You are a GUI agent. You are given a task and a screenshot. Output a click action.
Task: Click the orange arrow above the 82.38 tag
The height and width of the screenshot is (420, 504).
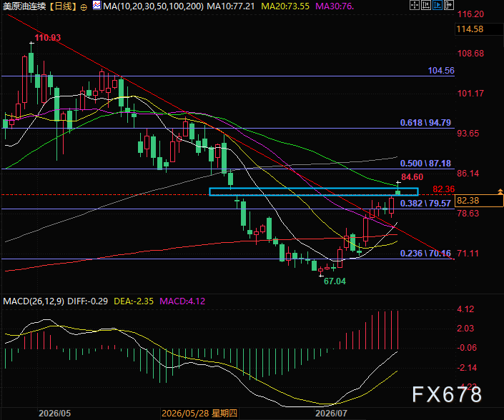[x=500, y=191]
